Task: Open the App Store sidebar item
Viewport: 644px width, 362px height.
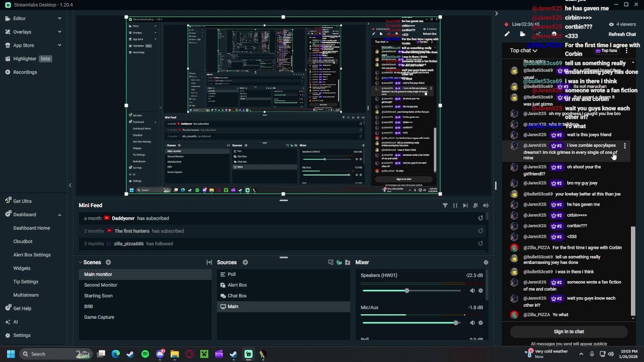Action: pyautogui.click(x=23, y=45)
